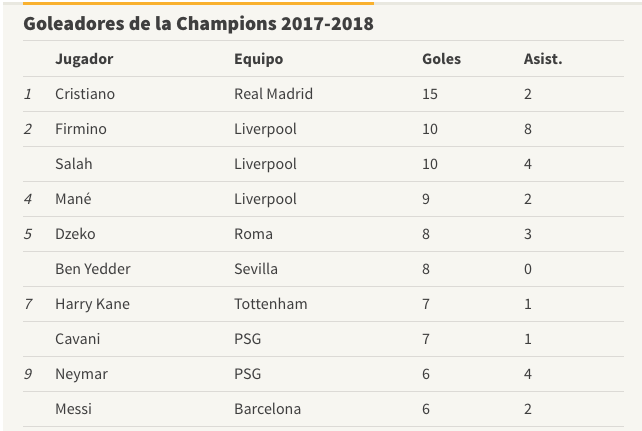
Task: Select the Sevilla team cell
Action: click(x=256, y=269)
